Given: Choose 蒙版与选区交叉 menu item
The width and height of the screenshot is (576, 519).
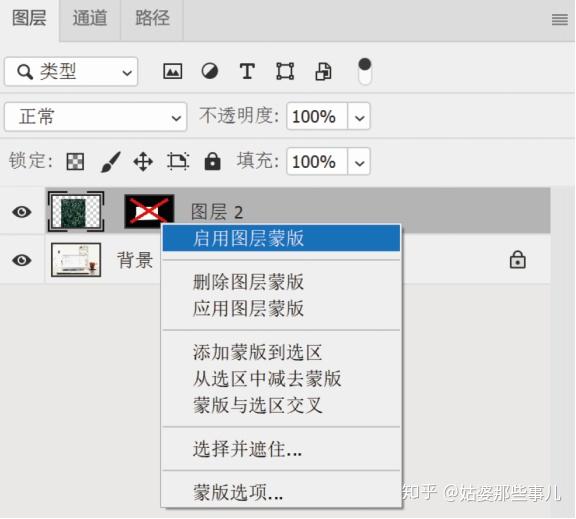Looking at the screenshot, I should tap(281, 405).
